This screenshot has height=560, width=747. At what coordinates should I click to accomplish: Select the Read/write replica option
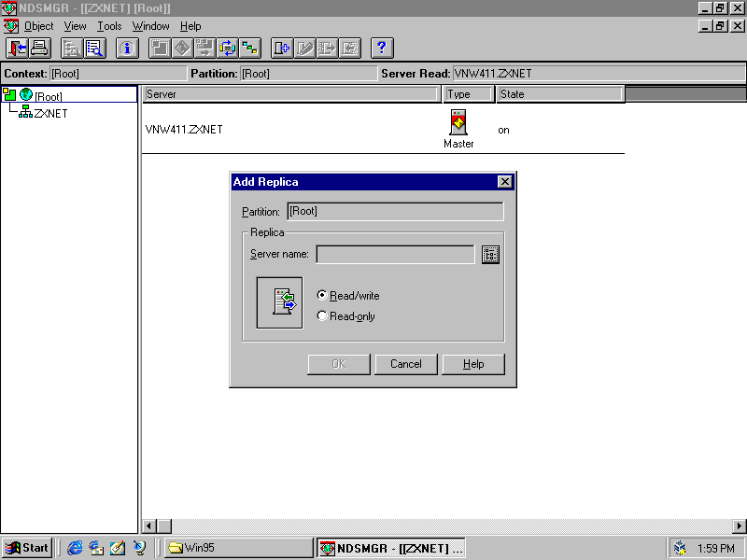click(348, 296)
